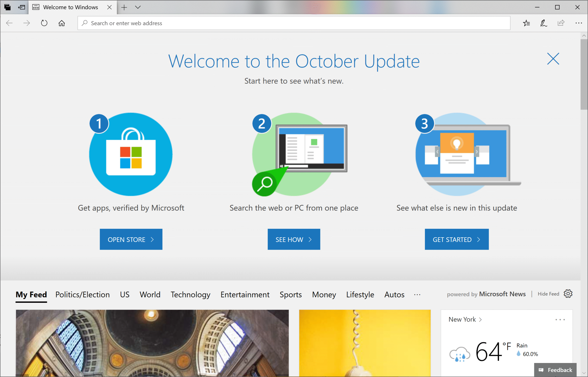The height and width of the screenshot is (377, 588).
Task: Go to the home page
Action: pos(62,23)
